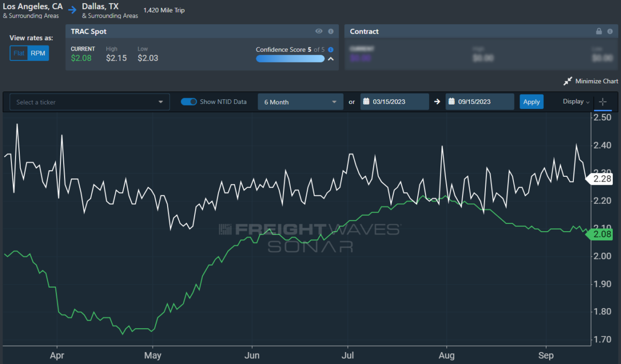621x364 pixels.
Task: Open TRAC Spot info icon
Action: (330, 32)
